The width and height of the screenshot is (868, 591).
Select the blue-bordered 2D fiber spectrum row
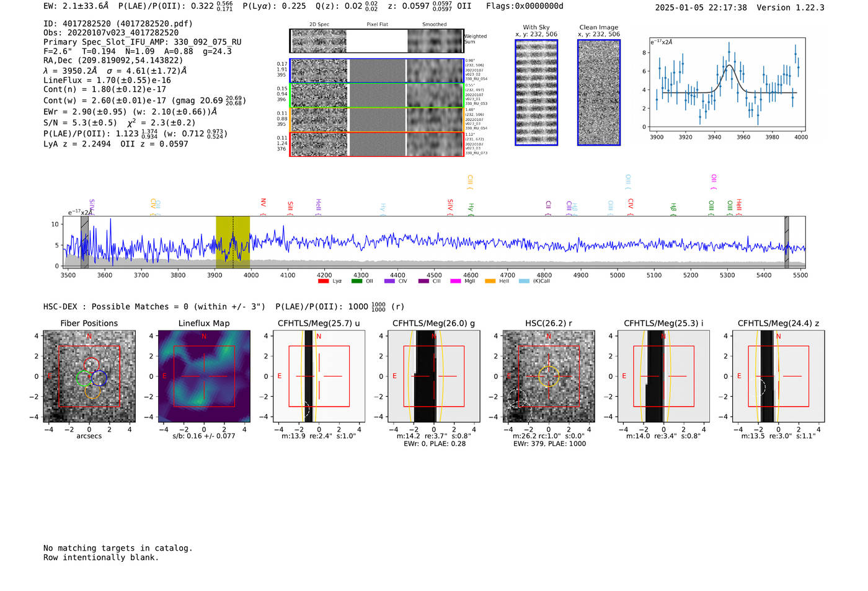click(x=377, y=71)
